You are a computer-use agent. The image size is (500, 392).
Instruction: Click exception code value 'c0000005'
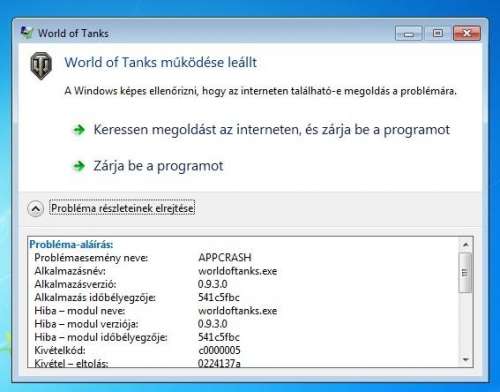point(219,350)
